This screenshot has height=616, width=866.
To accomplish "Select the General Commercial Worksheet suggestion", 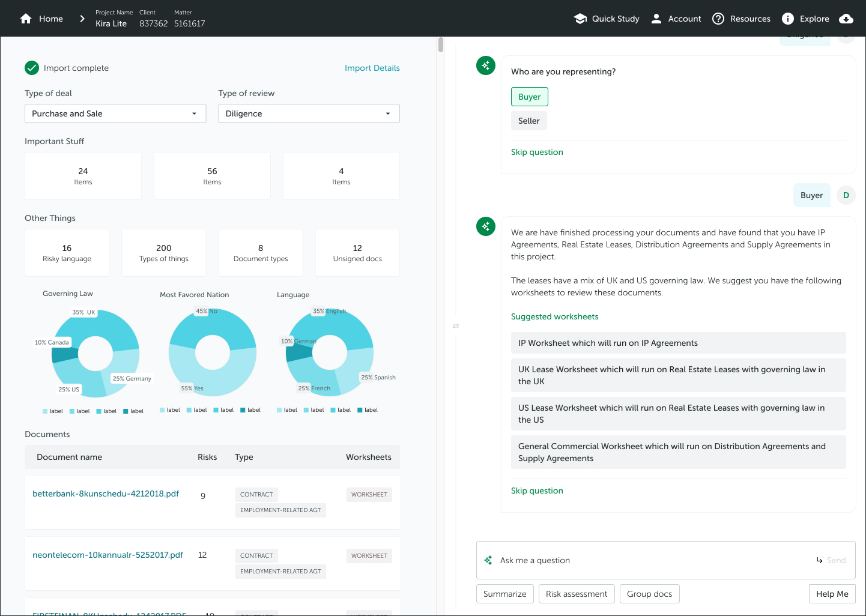I will [x=679, y=452].
